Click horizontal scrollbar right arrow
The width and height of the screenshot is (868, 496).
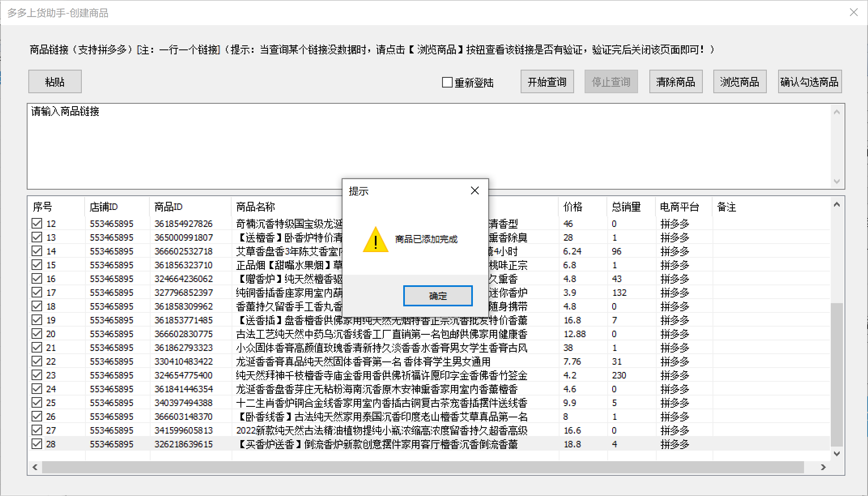(x=823, y=467)
